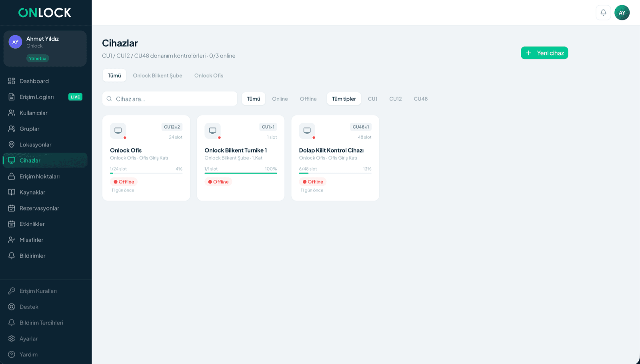
Task: Click the Yeni cihaz button
Action: 544,53
